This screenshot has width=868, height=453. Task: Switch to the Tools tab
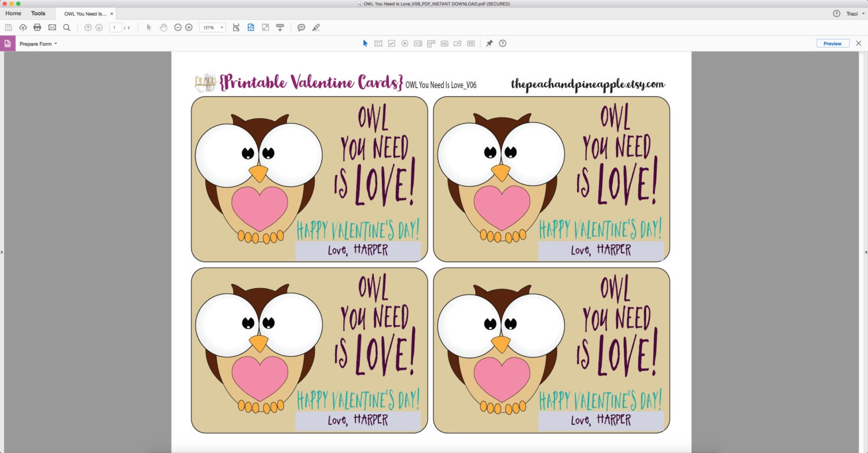[38, 13]
